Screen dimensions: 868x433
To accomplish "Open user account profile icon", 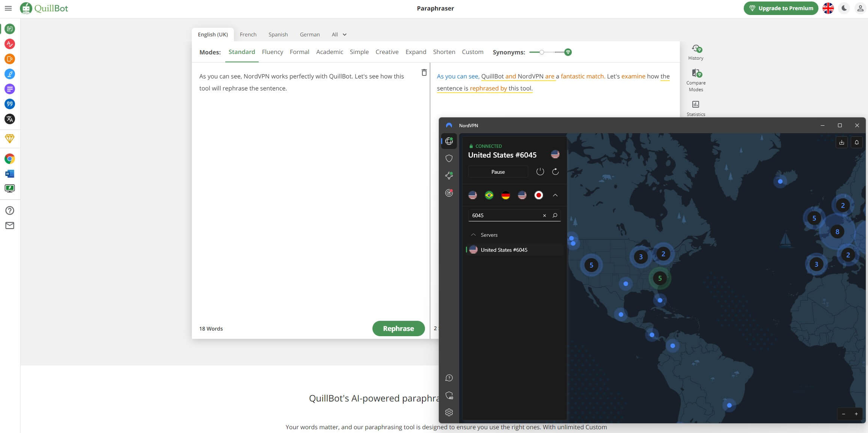I will click(860, 8).
